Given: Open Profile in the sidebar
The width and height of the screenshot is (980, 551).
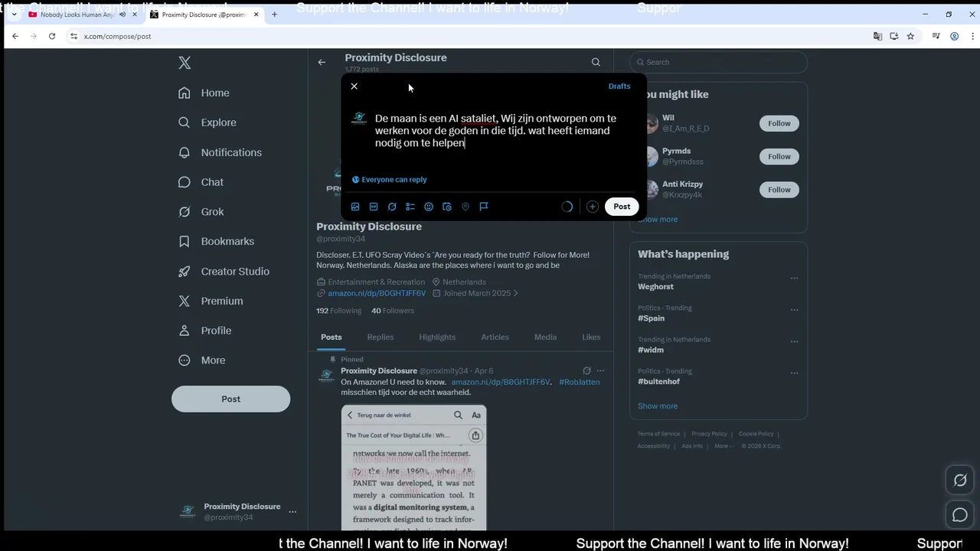Looking at the screenshot, I should 204,331.
